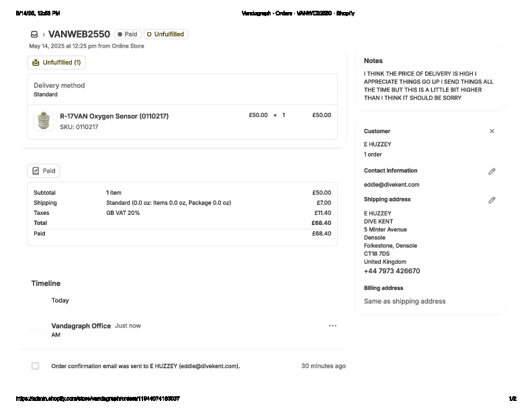The height and width of the screenshot is (411, 532).
Task: Click the Vandagraph Office timeline comment
Action: click(81, 326)
